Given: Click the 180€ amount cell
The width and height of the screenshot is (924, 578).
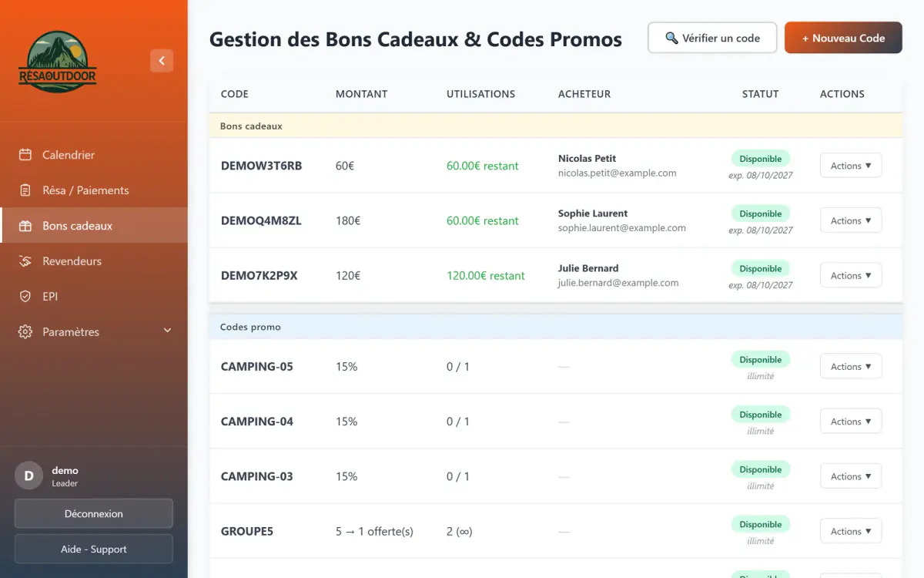Looking at the screenshot, I should 348,220.
